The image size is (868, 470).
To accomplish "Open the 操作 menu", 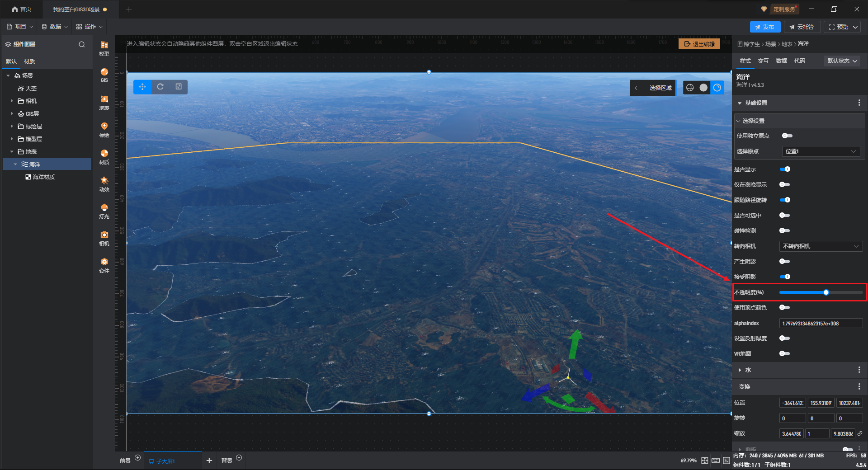I will coord(90,27).
